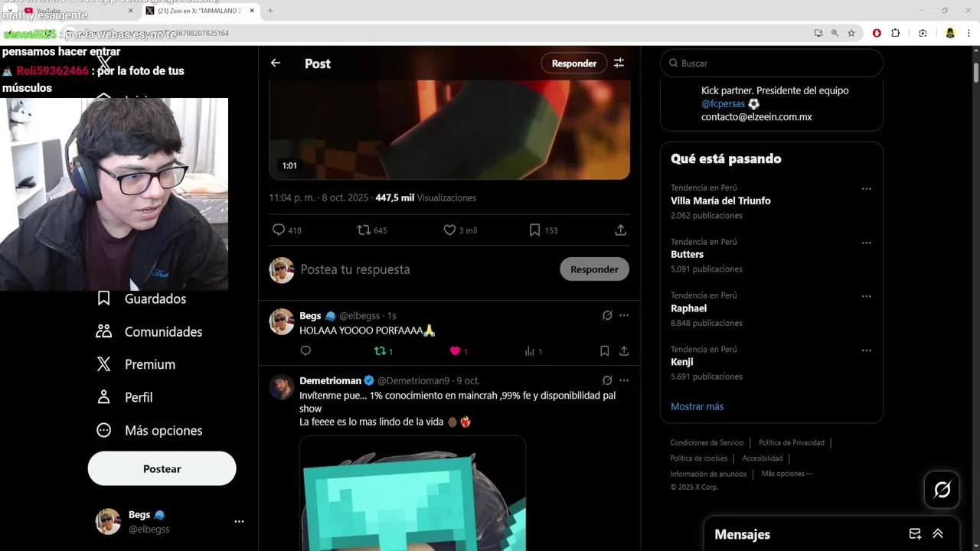Click the repost icon showing 645
980x551 pixels.
(x=364, y=230)
